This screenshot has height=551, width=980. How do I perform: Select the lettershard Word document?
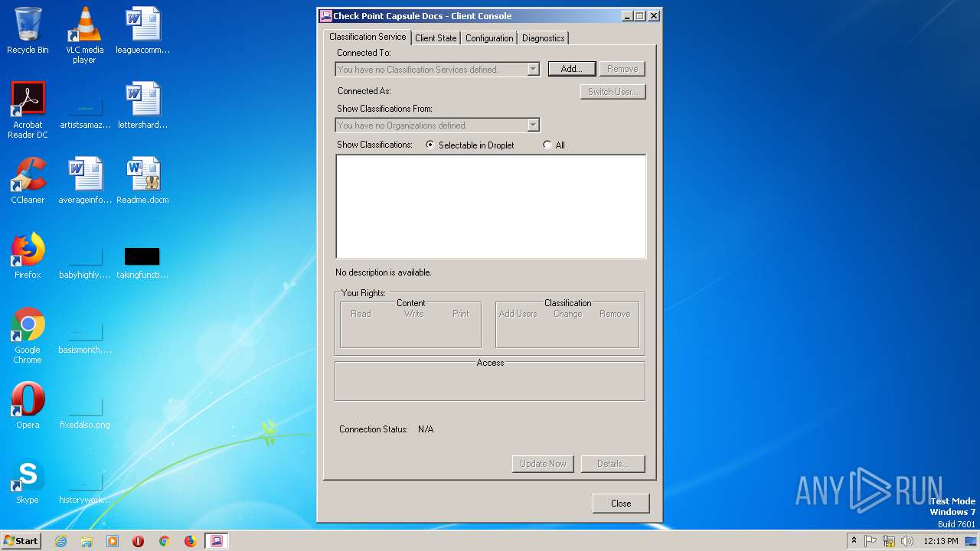(x=142, y=106)
